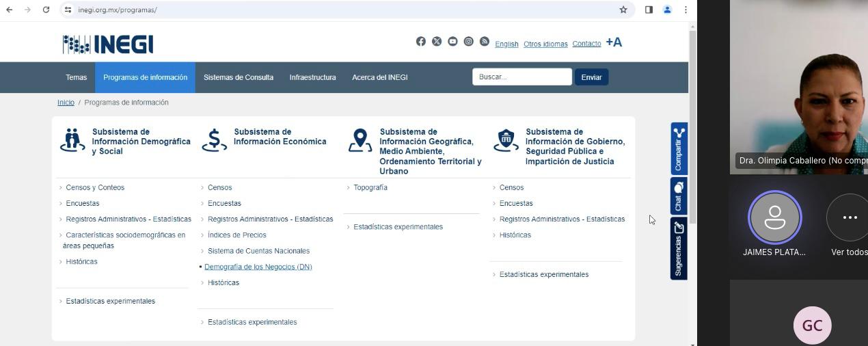Expand Sistema de Cuentas Nacionales
Image resolution: width=868 pixels, height=346 pixels.
pyautogui.click(x=258, y=251)
